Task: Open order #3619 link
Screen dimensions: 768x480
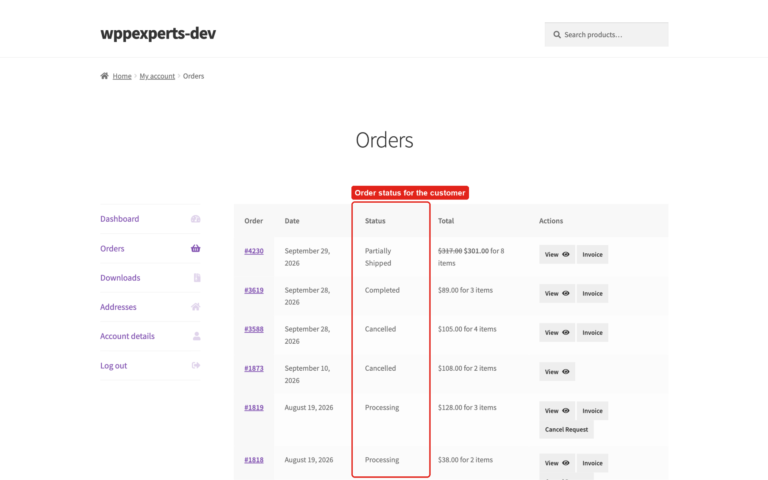Action: [254, 290]
